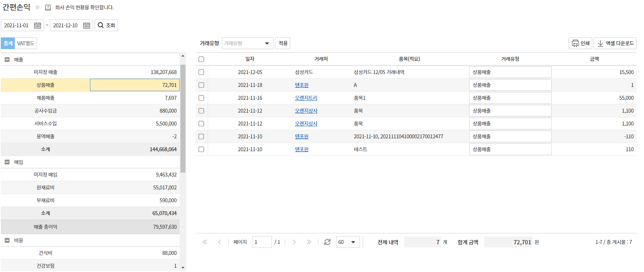The image size is (644, 272).
Task: Click the 엑셀 다운로드 button
Action: coord(615,43)
